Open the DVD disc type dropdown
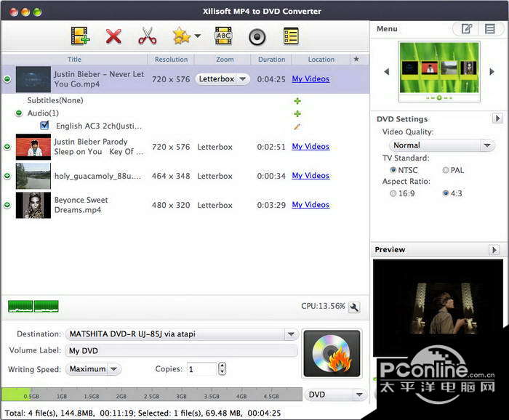 335,395
